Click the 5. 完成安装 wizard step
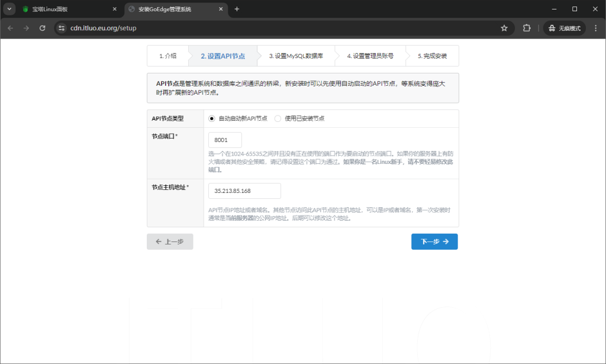The width and height of the screenshot is (606, 364). click(x=432, y=56)
